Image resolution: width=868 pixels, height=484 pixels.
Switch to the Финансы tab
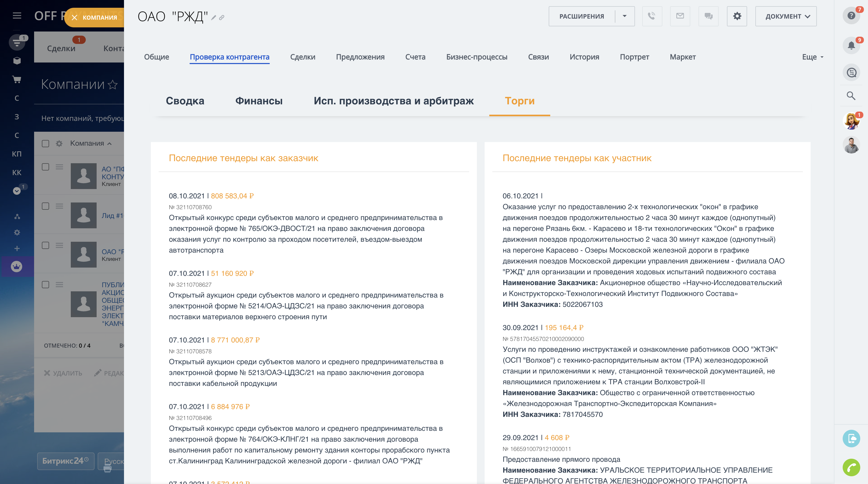259,101
